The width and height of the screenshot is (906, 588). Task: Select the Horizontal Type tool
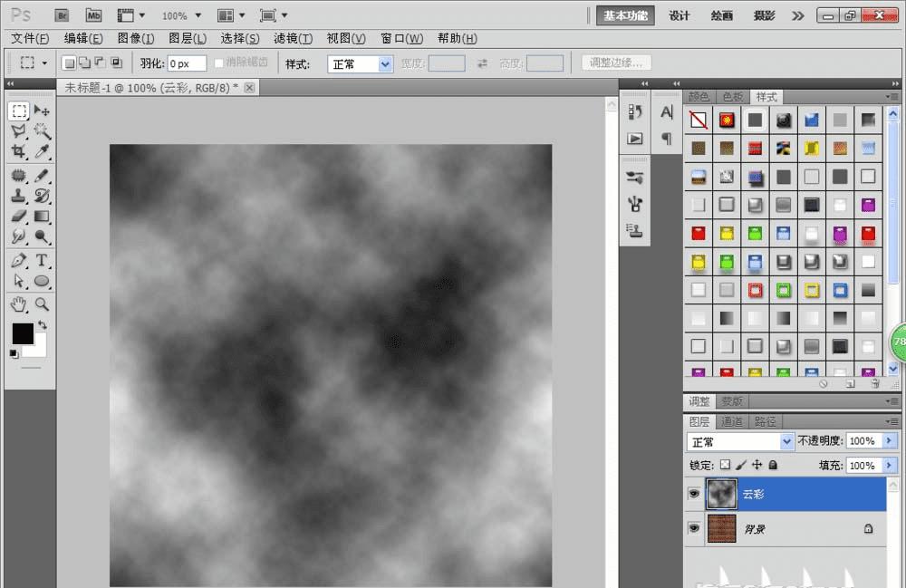click(x=42, y=261)
